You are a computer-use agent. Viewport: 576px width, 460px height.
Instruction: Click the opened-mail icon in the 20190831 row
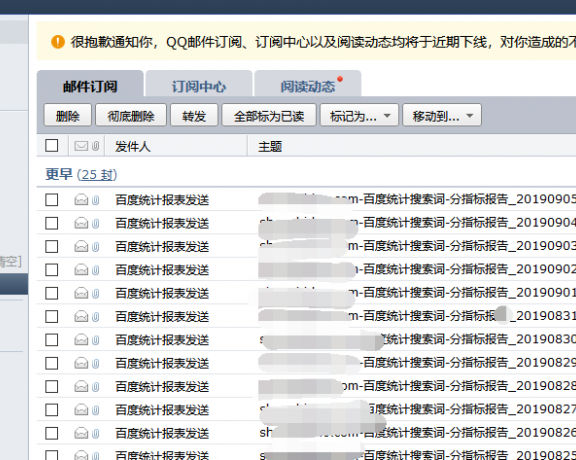click(81, 316)
